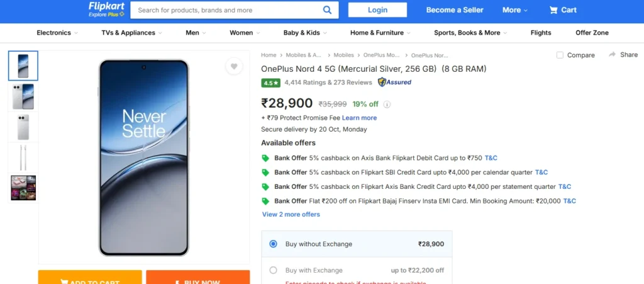This screenshot has width=644, height=284.
Task: Click the Login button
Action: tap(377, 10)
